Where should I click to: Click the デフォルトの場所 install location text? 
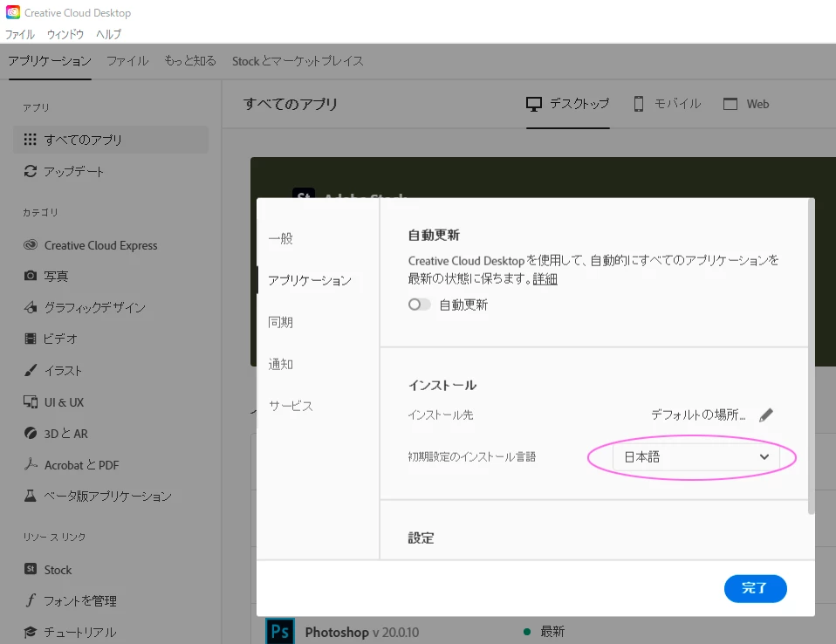pyautogui.click(x=698, y=414)
